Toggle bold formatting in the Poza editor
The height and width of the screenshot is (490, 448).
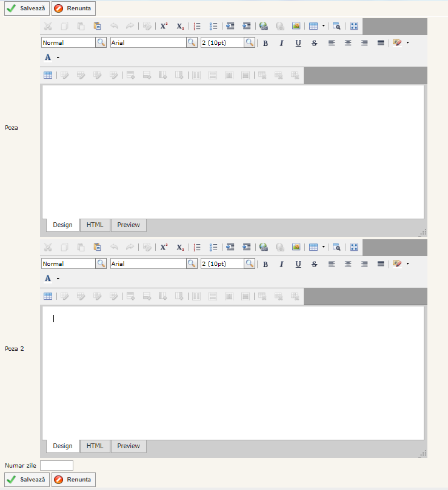[x=266, y=43]
